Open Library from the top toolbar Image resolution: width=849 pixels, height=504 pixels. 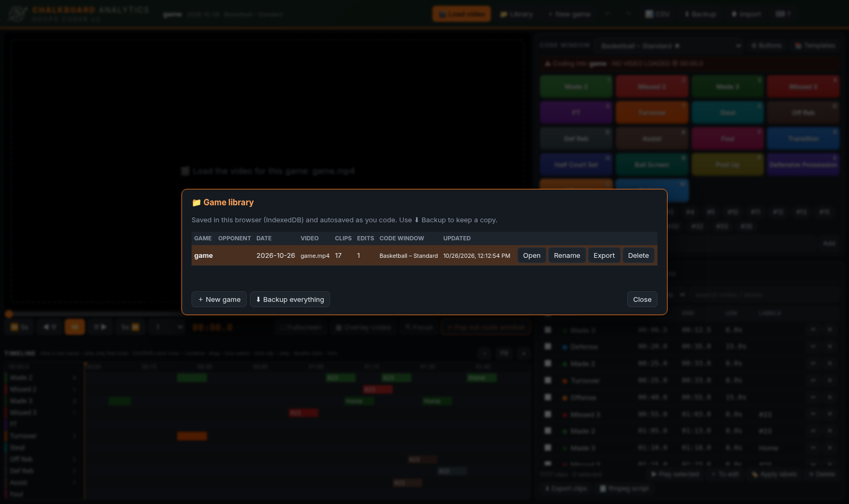[x=516, y=14]
